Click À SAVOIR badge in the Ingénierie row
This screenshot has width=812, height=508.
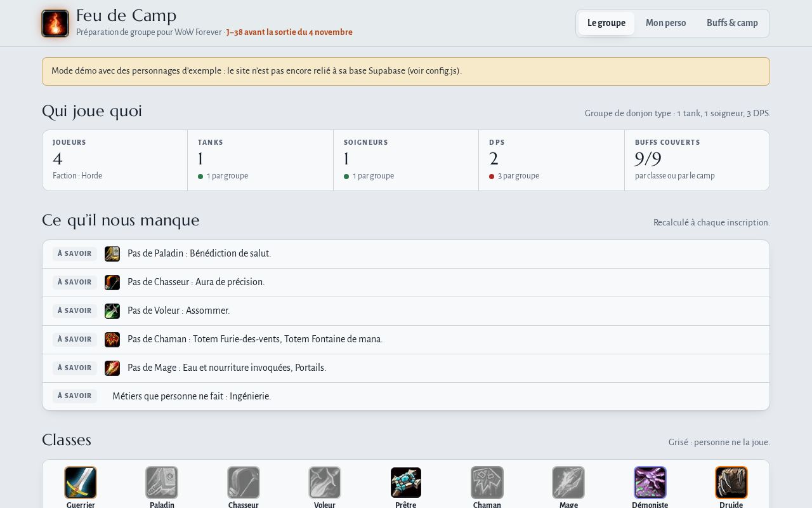click(x=75, y=396)
